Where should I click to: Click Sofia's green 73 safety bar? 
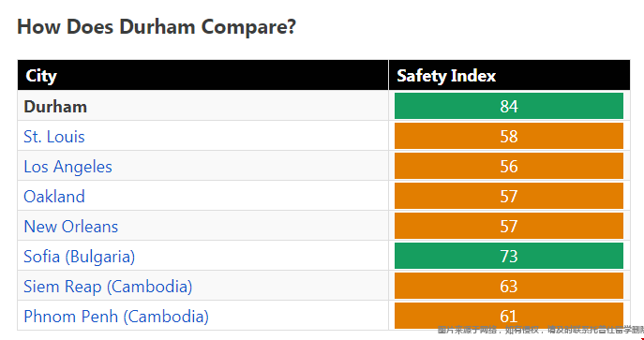509,256
